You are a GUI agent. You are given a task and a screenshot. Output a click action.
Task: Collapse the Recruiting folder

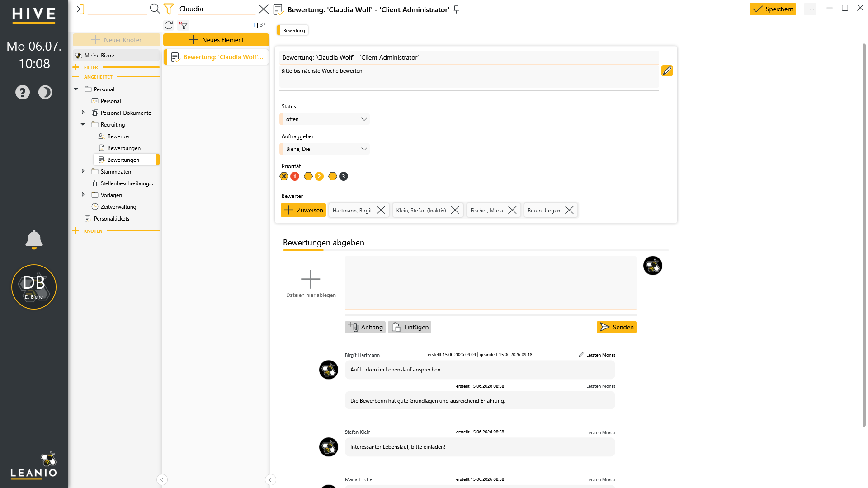(x=83, y=124)
